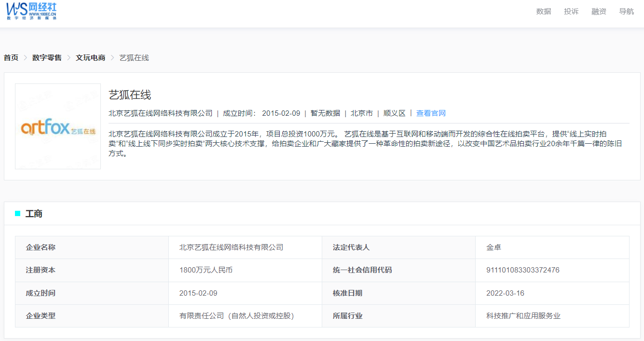The width and height of the screenshot is (644, 341).
Task: Click the 工商 section heading
Action: click(34, 214)
